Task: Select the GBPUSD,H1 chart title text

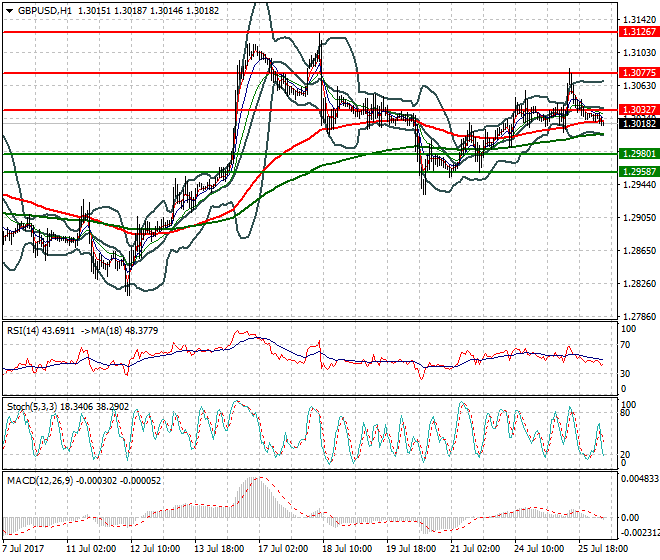Action: pyautogui.click(x=45, y=11)
